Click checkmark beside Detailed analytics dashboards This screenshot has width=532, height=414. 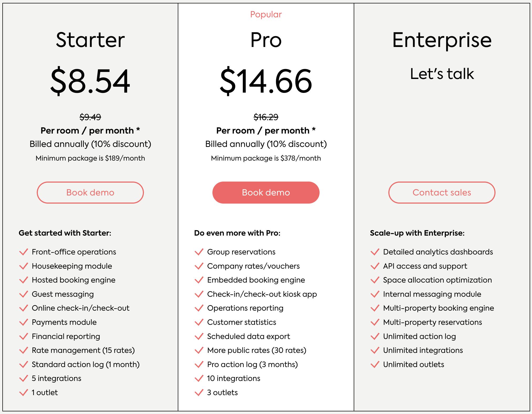[375, 252]
